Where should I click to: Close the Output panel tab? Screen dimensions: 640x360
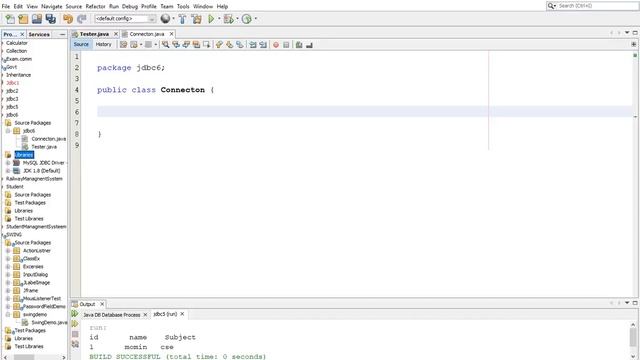point(102,304)
